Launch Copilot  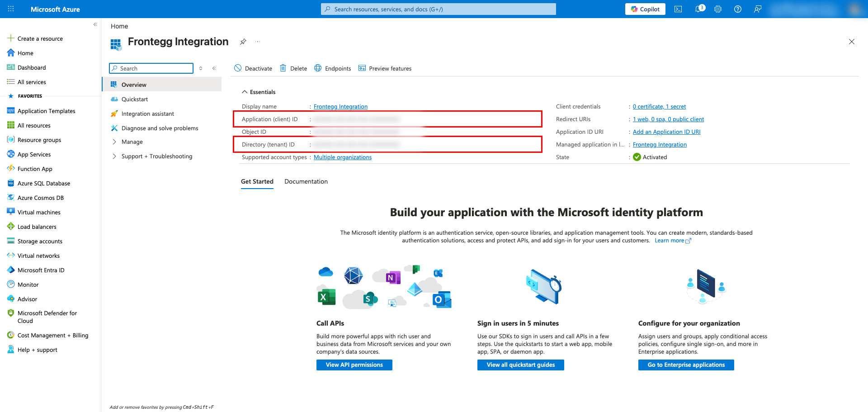pyautogui.click(x=645, y=9)
